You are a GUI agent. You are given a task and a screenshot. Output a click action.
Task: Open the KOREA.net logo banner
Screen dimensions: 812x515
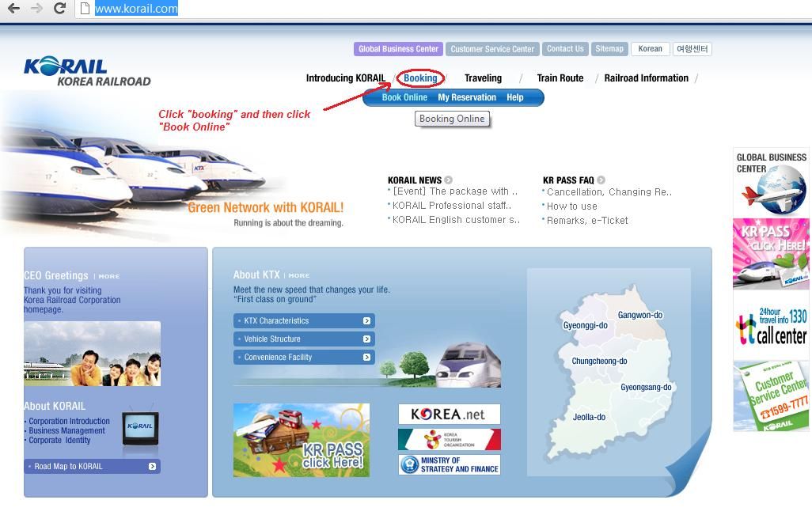(449, 414)
